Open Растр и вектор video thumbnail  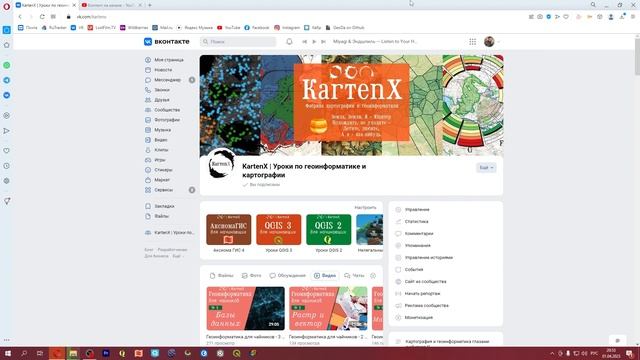pos(328,309)
